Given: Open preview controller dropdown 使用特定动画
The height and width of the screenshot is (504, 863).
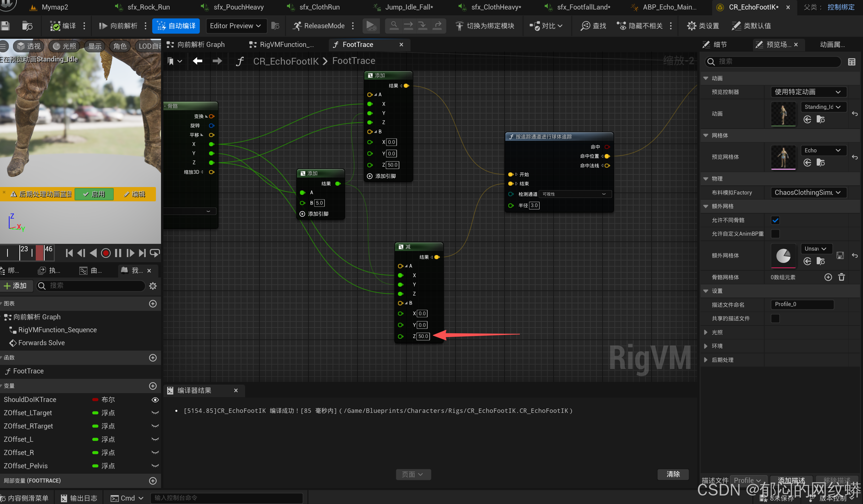Looking at the screenshot, I should [808, 92].
